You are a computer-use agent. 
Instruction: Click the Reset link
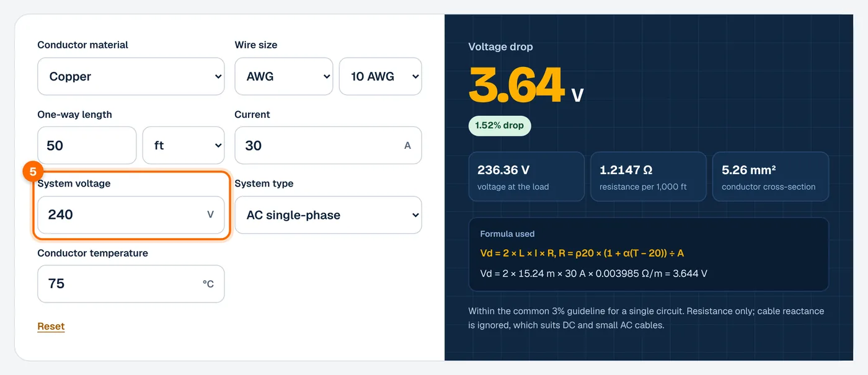coord(51,327)
